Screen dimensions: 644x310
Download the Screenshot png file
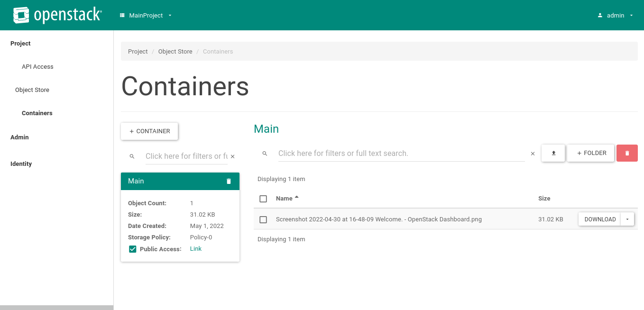tap(600, 219)
